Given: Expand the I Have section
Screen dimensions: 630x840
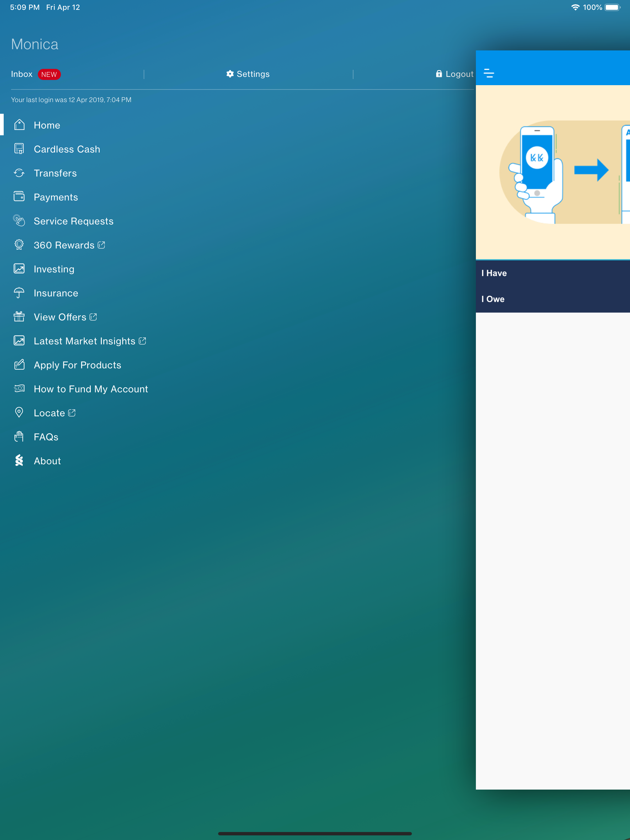Looking at the screenshot, I should pyautogui.click(x=553, y=273).
